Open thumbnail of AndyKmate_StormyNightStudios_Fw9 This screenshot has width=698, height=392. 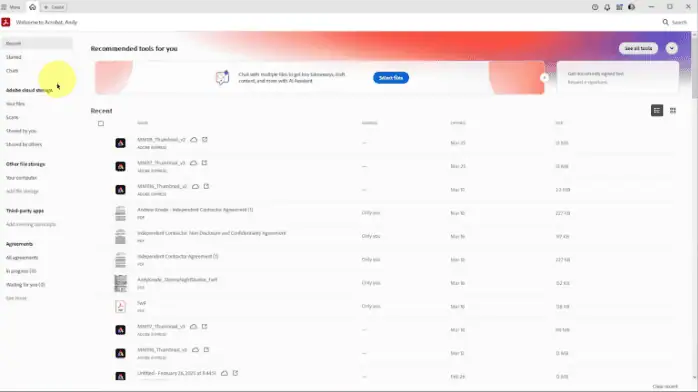click(x=120, y=283)
